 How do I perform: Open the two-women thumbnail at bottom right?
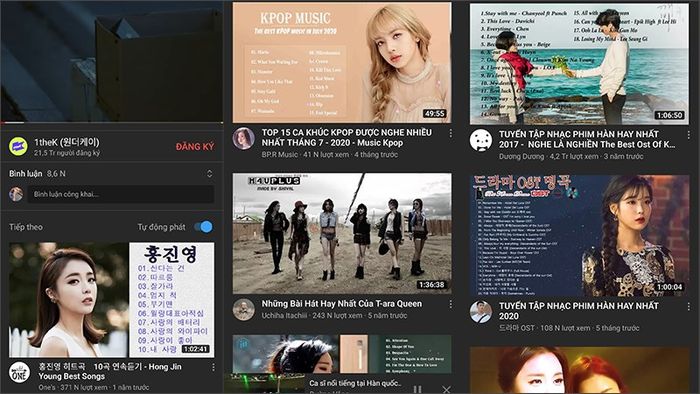coord(579,370)
